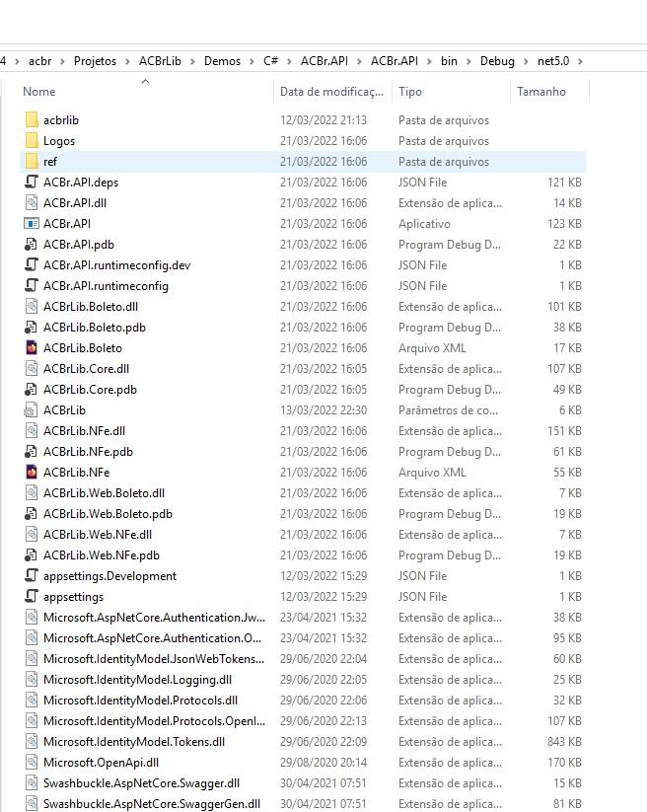Image resolution: width=647 pixels, height=812 pixels.
Task: Expand the chevron after Demos breadcrumb
Action: 252,61
